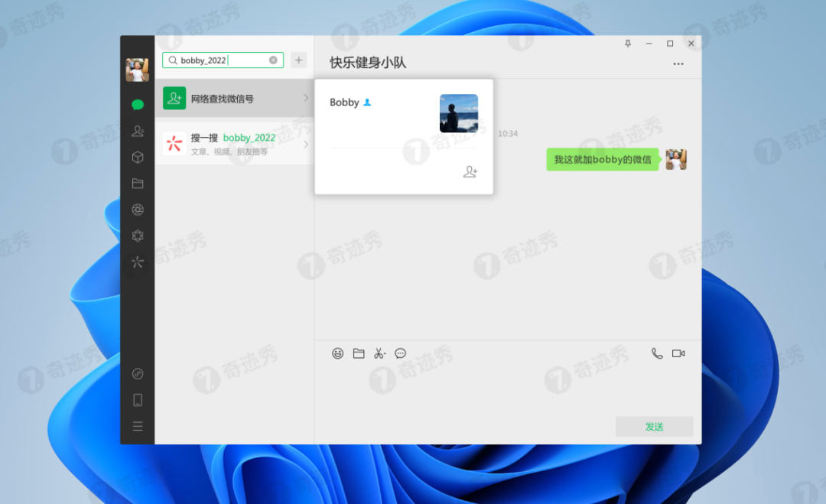Open Files folder icon in sidebar
This screenshot has width=826, height=504.
pyautogui.click(x=138, y=184)
